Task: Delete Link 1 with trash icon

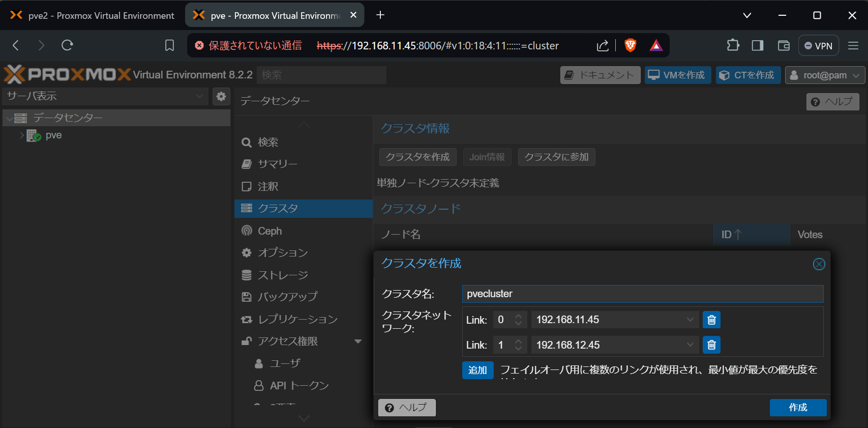Action: [x=711, y=345]
